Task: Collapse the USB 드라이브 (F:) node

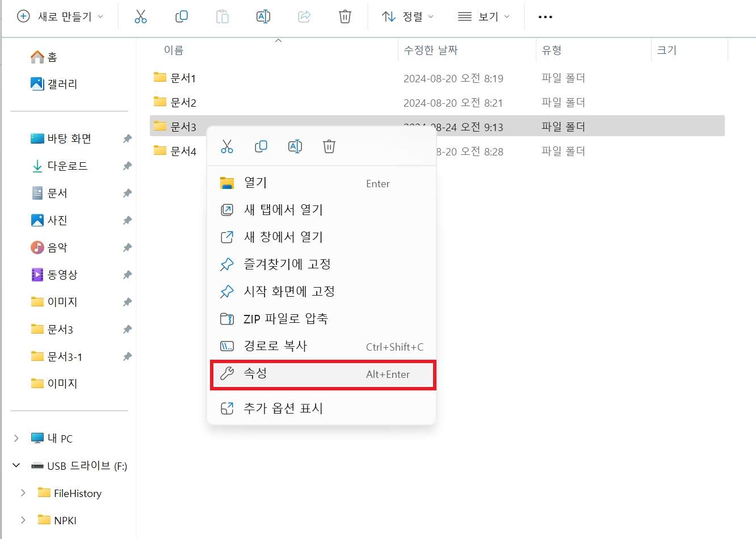Action: (x=16, y=465)
